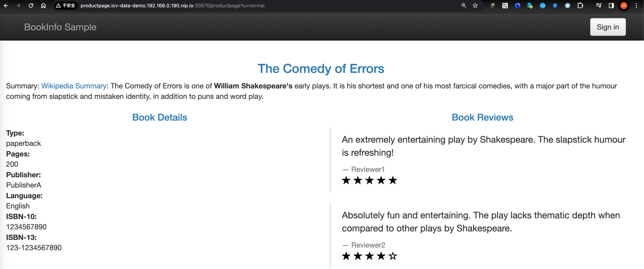Click the paperback value
The width and height of the screenshot is (644, 269).
coord(23,143)
